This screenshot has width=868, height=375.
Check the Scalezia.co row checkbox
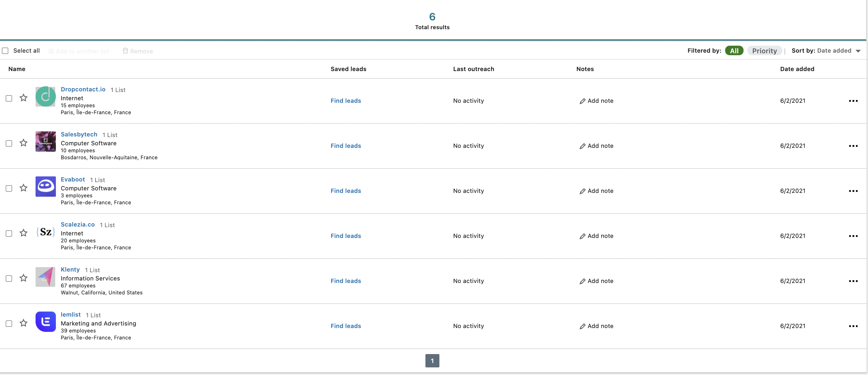click(x=9, y=234)
